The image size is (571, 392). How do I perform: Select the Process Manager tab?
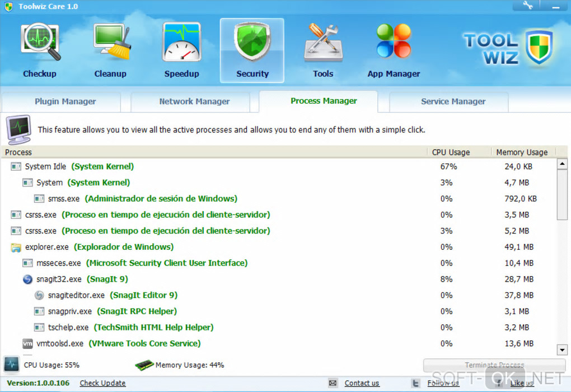point(319,101)
